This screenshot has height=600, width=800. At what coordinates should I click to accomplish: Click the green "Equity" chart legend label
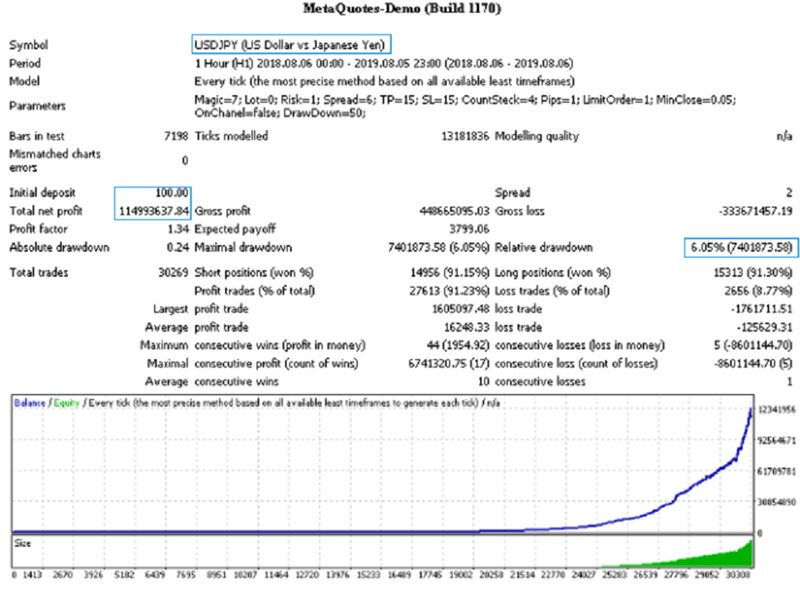[x=66, y=404]
